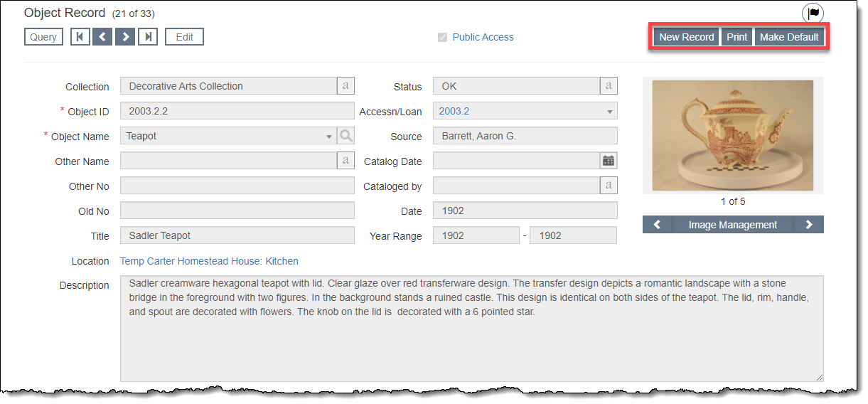The image size is (868, 404).
Task: Click the Print button
Action: pos(736,37)
